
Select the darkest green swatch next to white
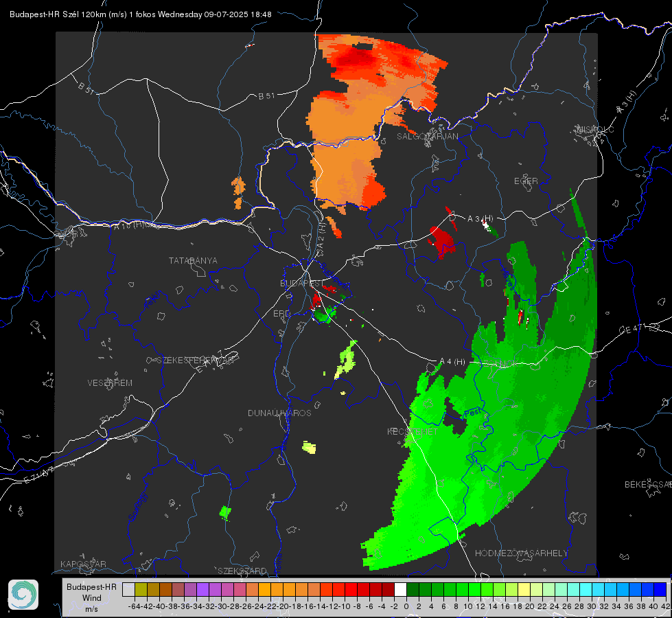click(413, 589)
